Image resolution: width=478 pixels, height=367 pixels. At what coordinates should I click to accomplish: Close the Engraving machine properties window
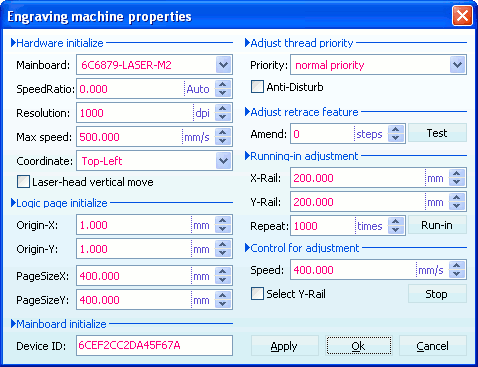pos(462,16)
